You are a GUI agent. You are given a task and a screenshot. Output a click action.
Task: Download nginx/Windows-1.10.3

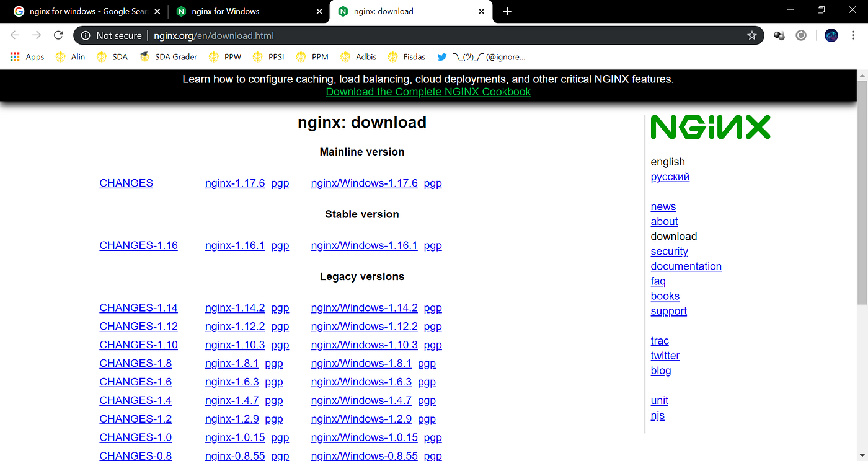(x=364, y=345)
